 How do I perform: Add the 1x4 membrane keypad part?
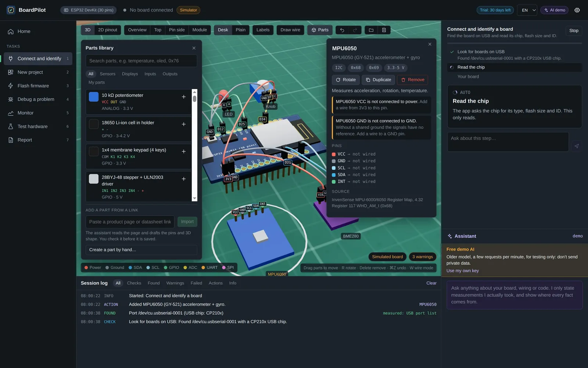tap(184, 152)
